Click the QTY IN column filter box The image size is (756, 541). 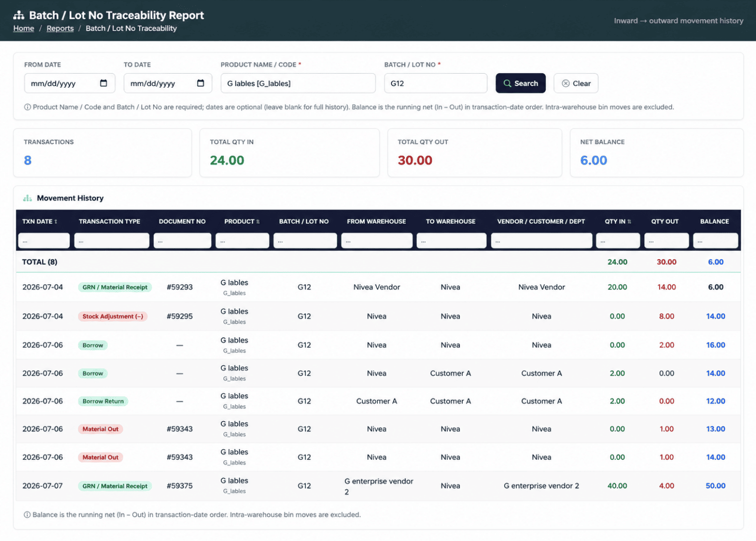(x=618, y=241)
